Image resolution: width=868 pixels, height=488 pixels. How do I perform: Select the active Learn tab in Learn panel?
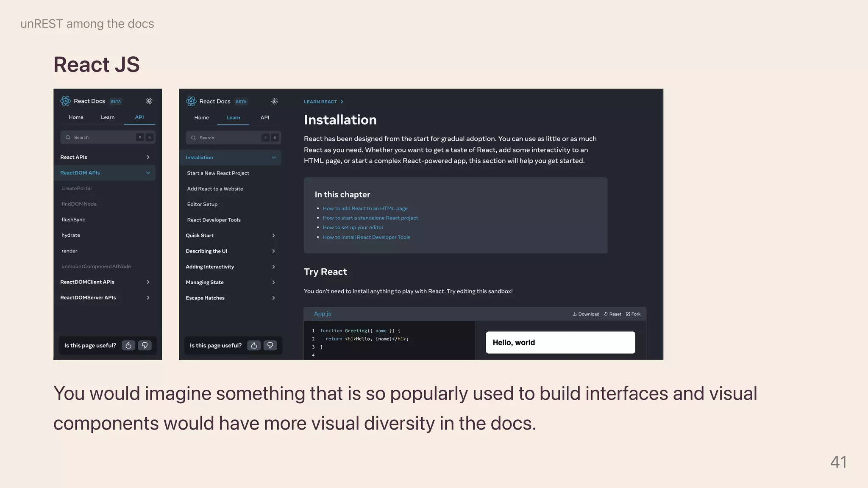point(233,118)
